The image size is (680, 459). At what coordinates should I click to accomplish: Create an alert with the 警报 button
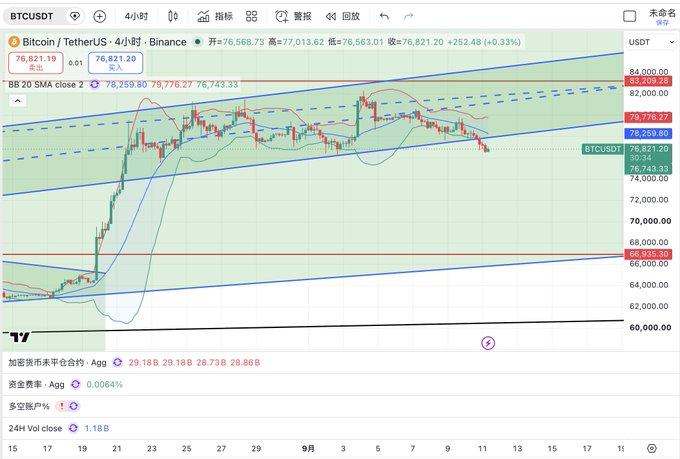click(294, 16)
